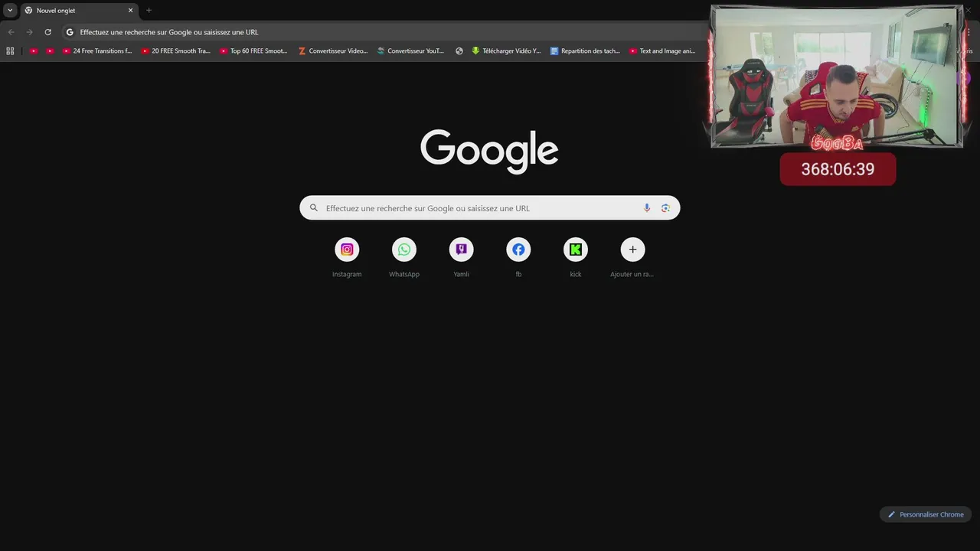The image size is (980, 551).
Task: Click the Google icon in address bar
Action: pos(70,32)
